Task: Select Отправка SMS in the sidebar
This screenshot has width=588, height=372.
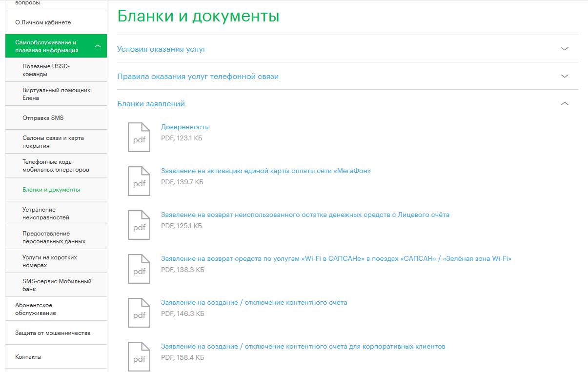Action: pyautogui.click(x=43, y=118)
